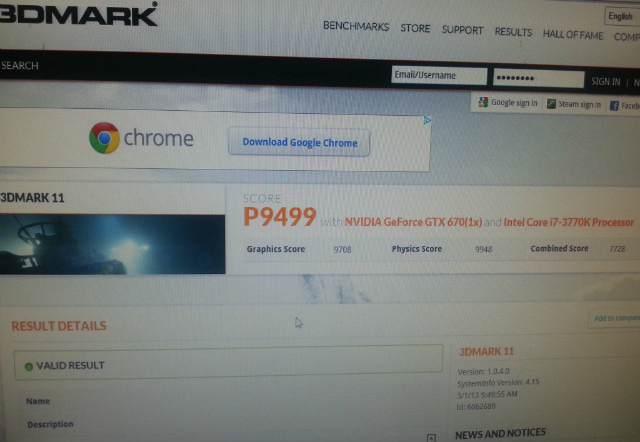Screen dimensions: 640x442
Task: Click the Google sign in icon
Action: 483,102
